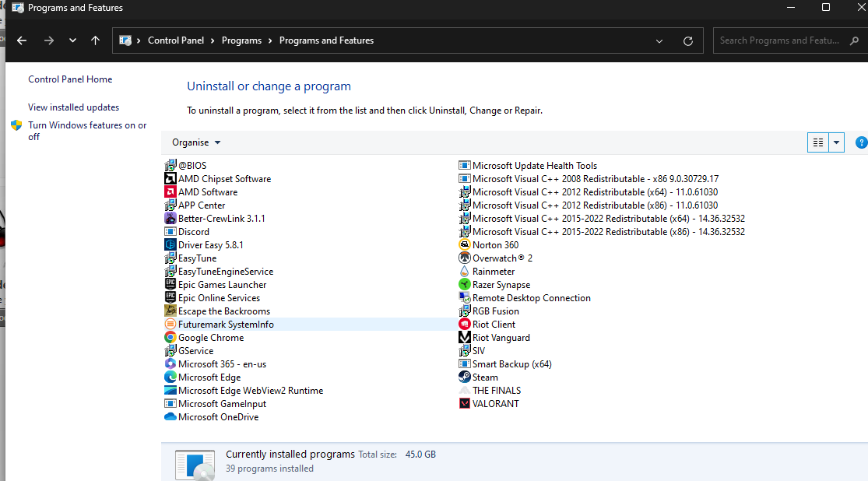Select the AMD Software icon
Screen dimensions: 868x481
pyautogui.click(x=170, y=192)
